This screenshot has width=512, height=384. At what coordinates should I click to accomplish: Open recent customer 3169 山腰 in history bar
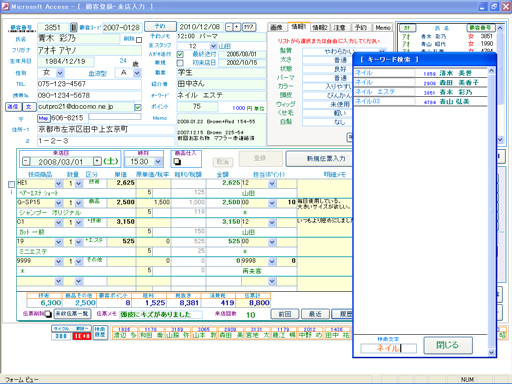click(177, 333)
